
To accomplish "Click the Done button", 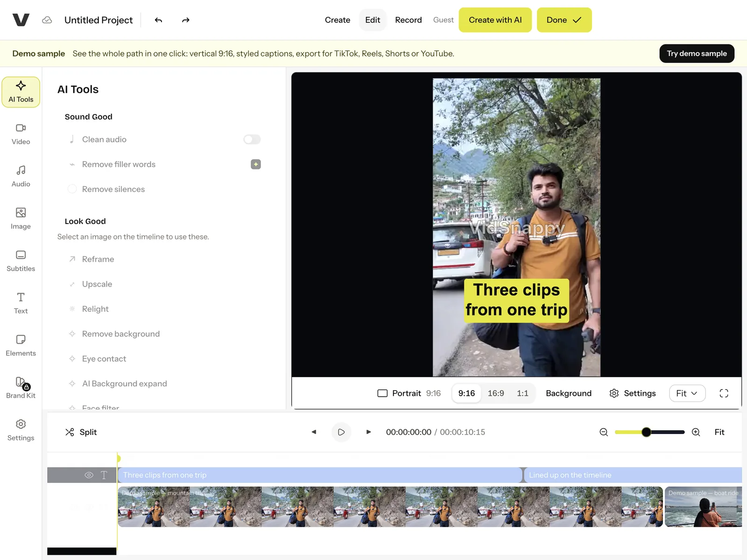I will 564,20.
